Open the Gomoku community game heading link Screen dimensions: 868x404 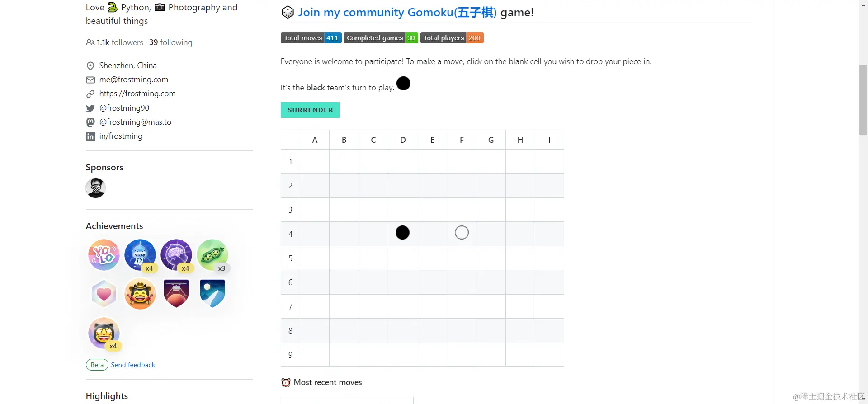397,12
